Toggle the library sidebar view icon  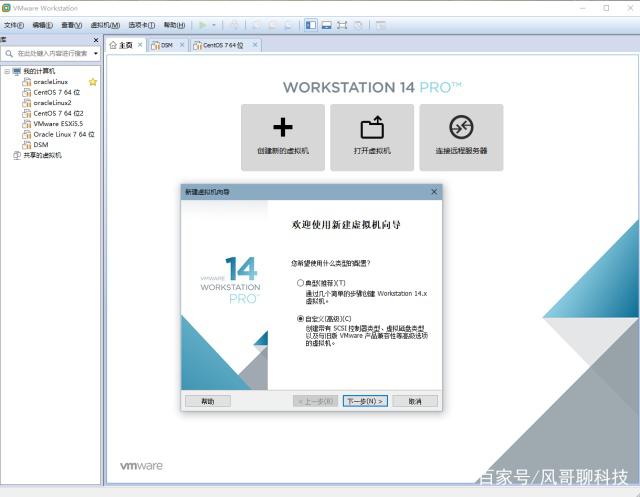tap(311, 24)
